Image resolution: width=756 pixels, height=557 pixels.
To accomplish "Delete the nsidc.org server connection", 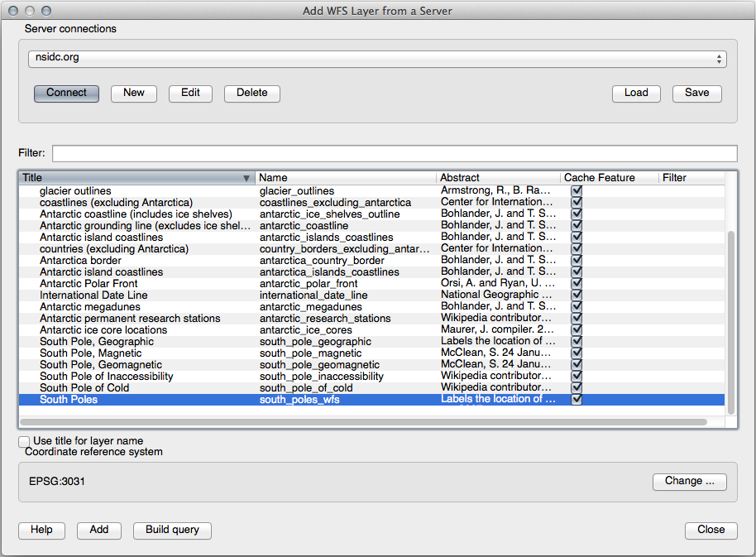I will point(251,94).
